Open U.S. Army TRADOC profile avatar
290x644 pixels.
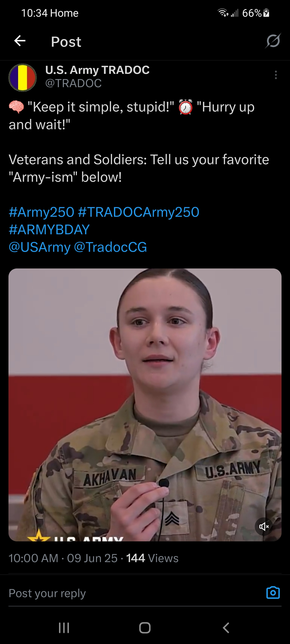point(23,77)
